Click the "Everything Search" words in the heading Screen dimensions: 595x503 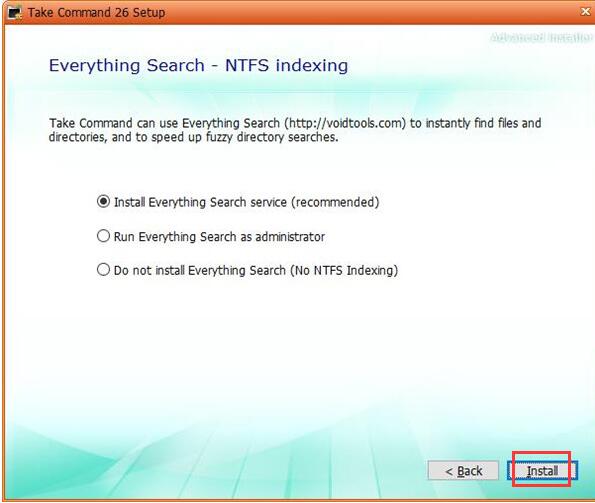pyautogui.click(x=127, y=65)
